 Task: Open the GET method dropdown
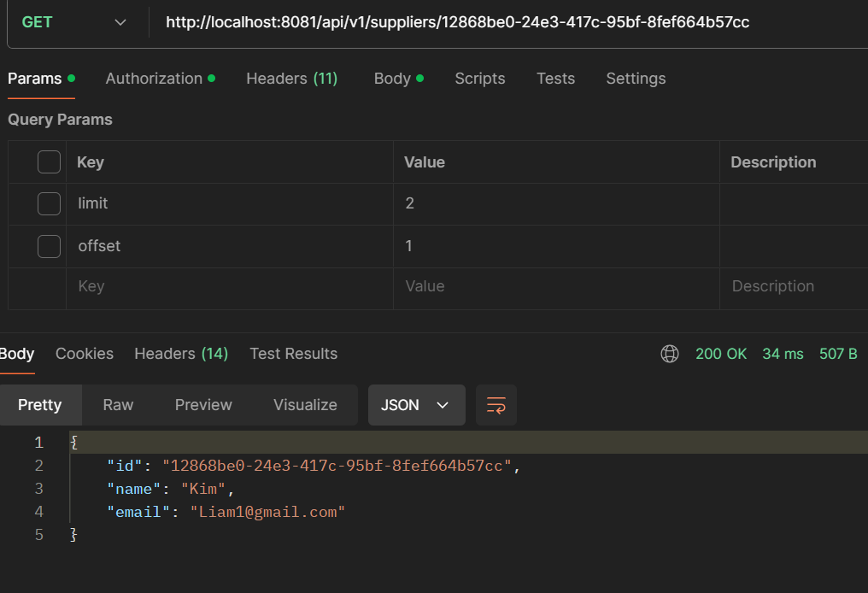pyautogui.click(x=74, y=22)
